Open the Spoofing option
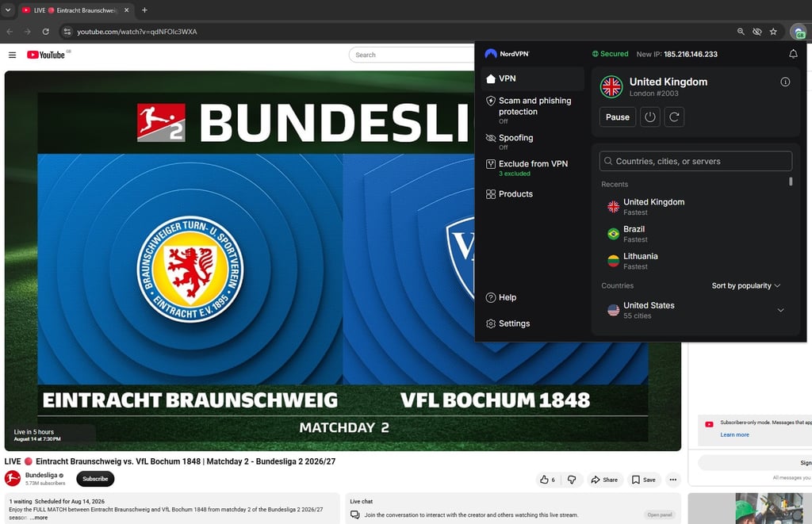This screenshot has width=812, height=524. point(532,141)
